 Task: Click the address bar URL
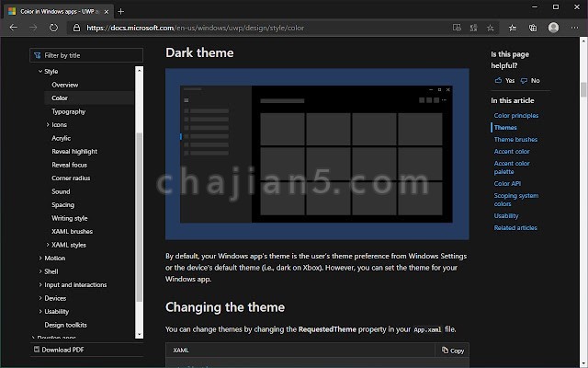tap(195, 28)
